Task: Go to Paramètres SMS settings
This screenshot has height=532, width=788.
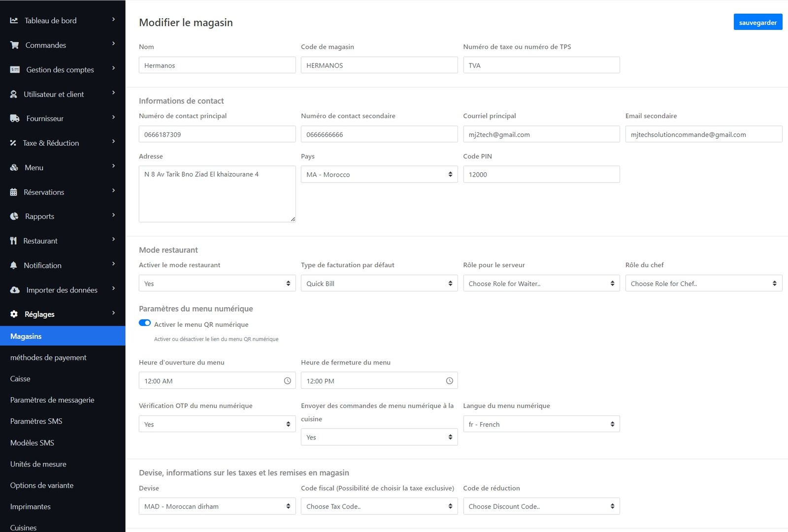Action: [x=36, y=421]
